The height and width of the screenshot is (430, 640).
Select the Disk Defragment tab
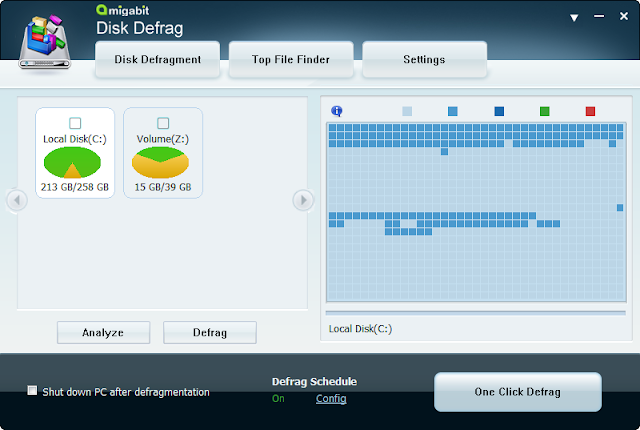coord(158,59)
